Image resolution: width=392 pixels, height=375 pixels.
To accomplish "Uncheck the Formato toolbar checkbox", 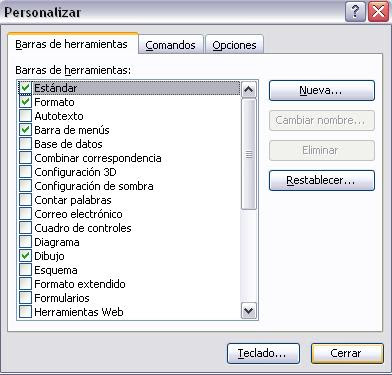I will coord(25,102).
